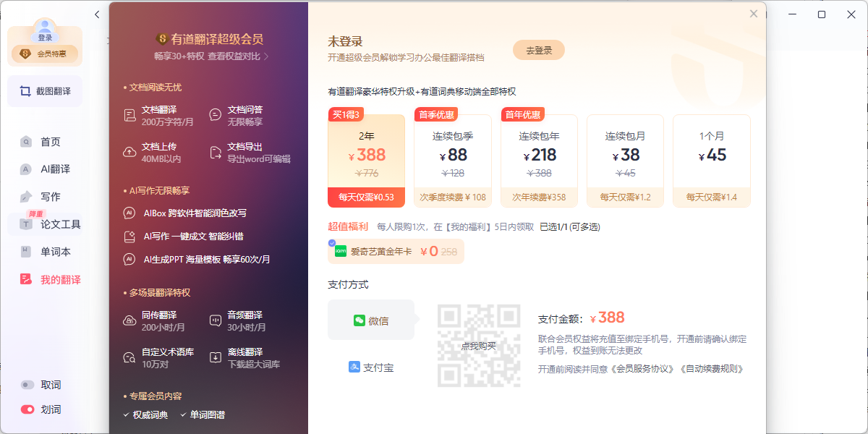Click the QR code 点我购买
Screen dimensions: 868x434
479,346
